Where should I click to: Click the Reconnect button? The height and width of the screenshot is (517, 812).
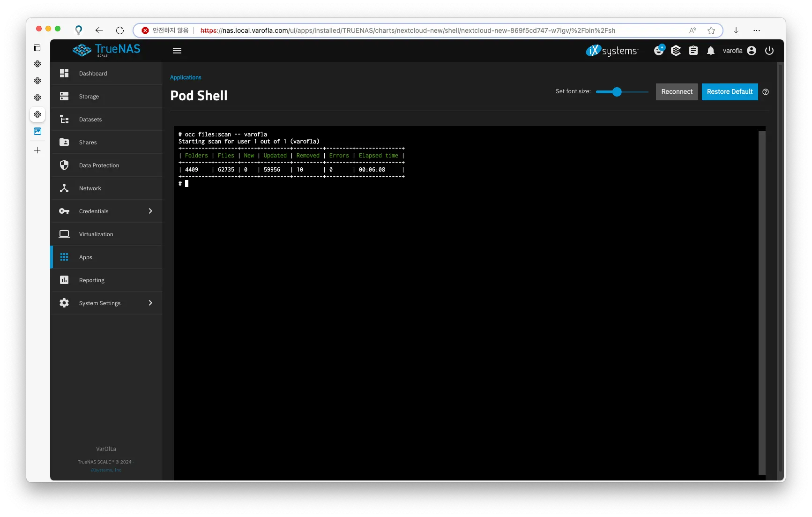(x=677, y=92)
